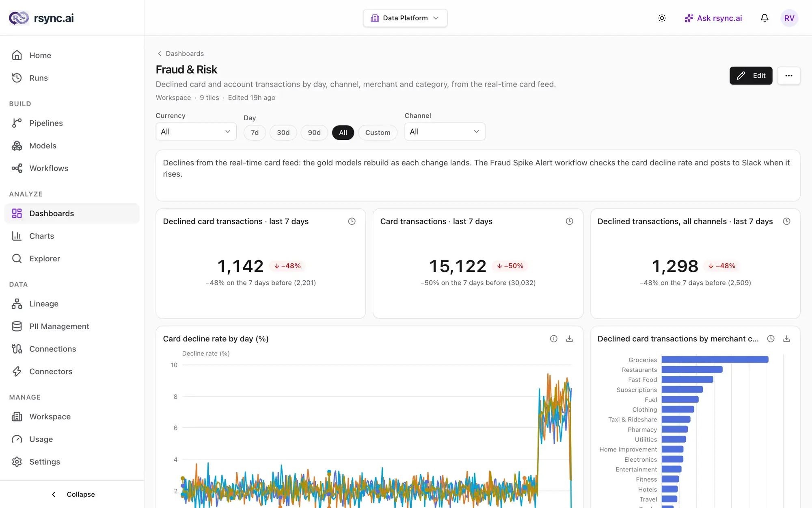Select the 7d day range
812x508 pixels.
coord(255,132)
